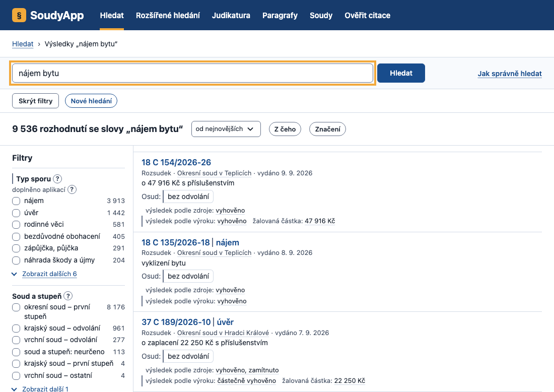
Task: Go to Ověřit citace tab
Action: coord(368,15)
